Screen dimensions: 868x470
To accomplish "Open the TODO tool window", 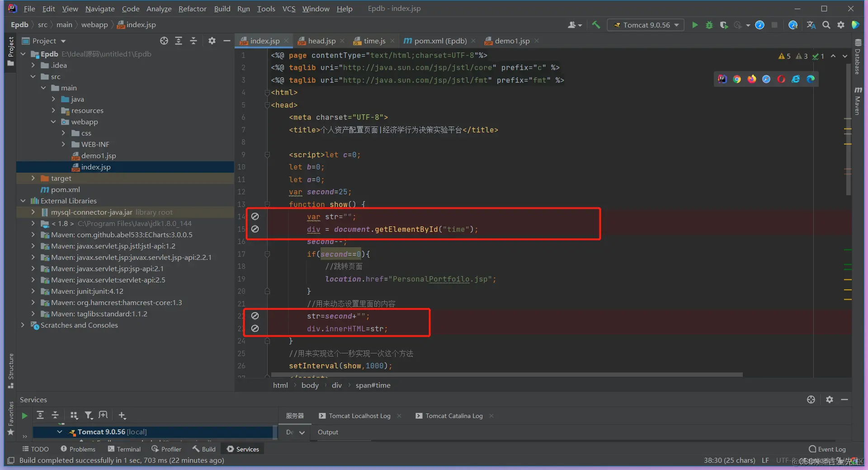I will click(x=35, y=449).
